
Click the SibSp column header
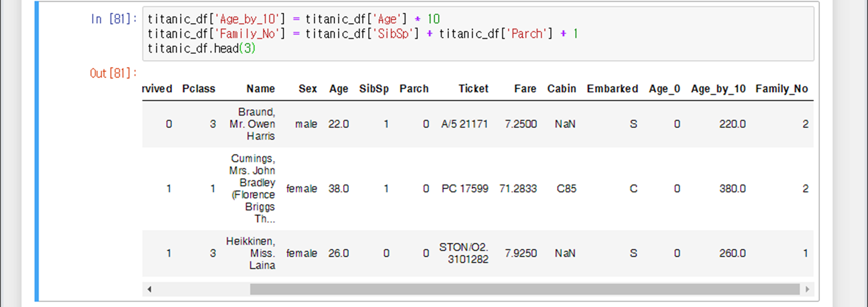pyautogui.click(x=374, y=89)
